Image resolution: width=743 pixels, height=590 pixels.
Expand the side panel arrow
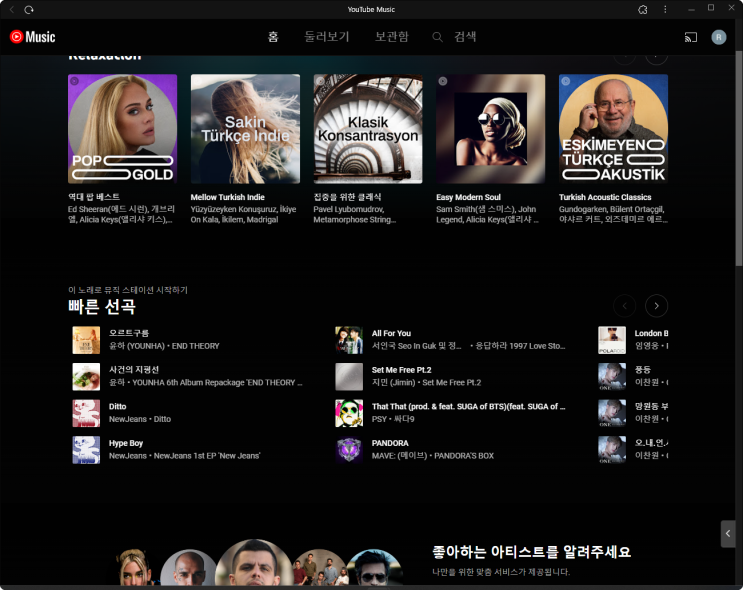[728, 534]
